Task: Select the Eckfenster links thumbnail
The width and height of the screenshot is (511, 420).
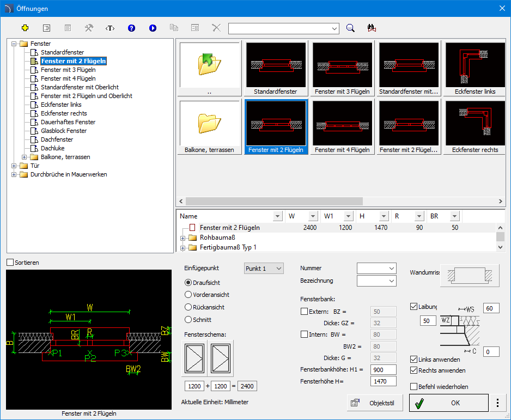Action: tap(475, 68)
